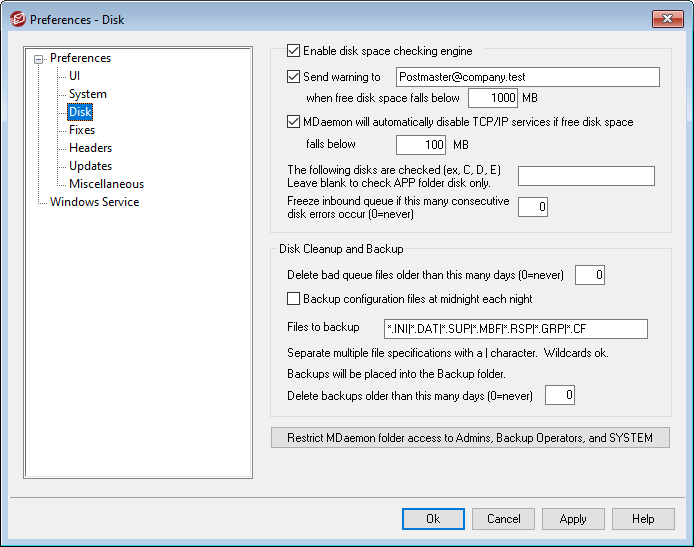Viewport: 694px width, 547px height.
Task: Uncheck automatically disable TCP/IP services option
Action: tap(293, 122)
